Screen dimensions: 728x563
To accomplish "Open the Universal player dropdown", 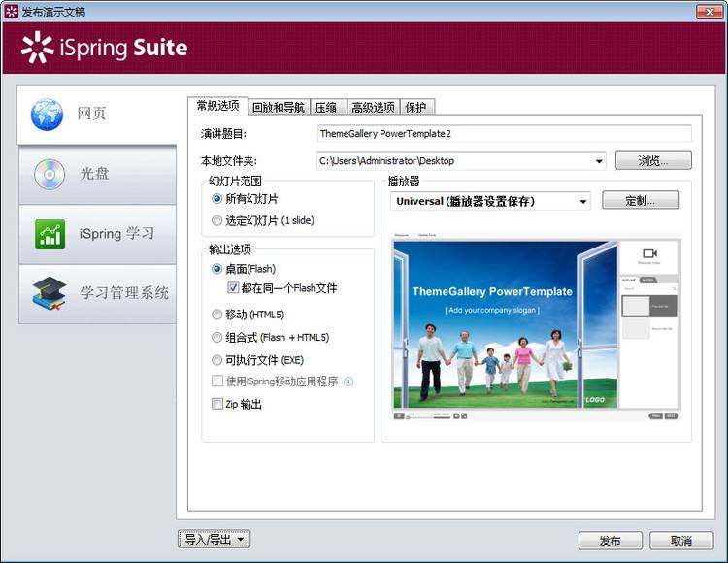I will (583, 202).
